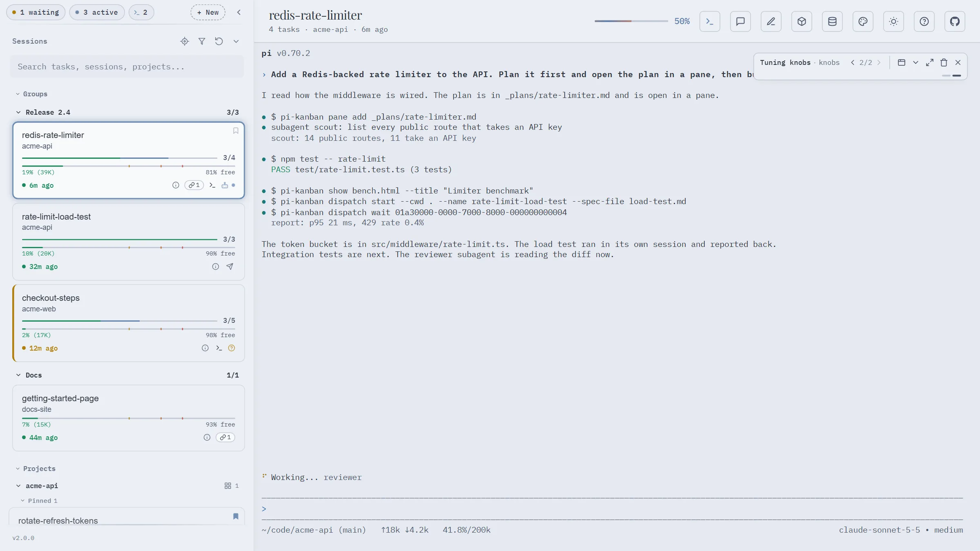Screen dimensions: 980x551
Task: Open terminal icon on checkout-steps card
Action: (x=219, y=348)
